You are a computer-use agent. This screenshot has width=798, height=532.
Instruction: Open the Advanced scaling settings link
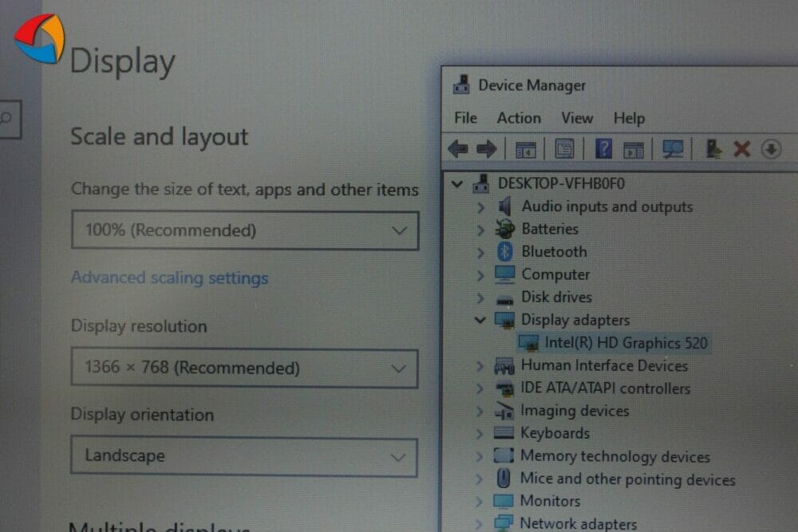click(169, 278)
